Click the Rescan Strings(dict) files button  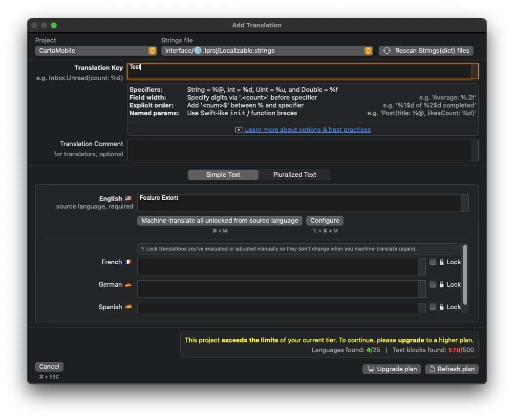pos(426,50)
